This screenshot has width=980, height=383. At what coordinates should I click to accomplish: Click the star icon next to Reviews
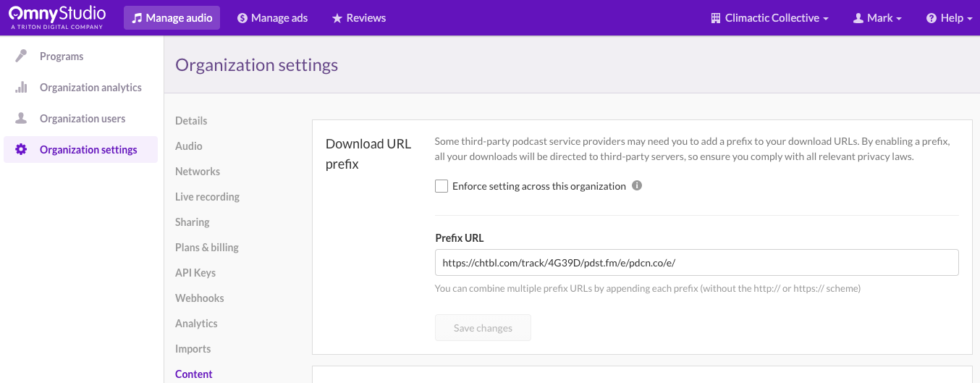(x=337, y=18)
